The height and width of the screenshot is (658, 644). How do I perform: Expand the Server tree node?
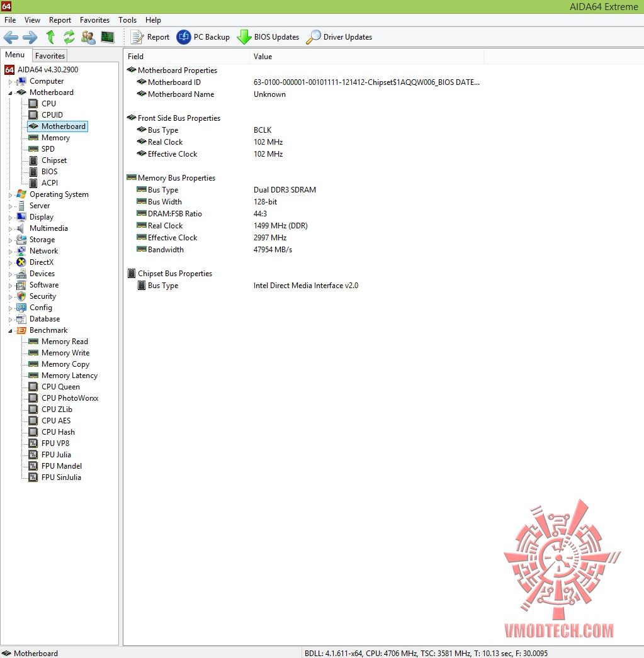click(11, 206)
